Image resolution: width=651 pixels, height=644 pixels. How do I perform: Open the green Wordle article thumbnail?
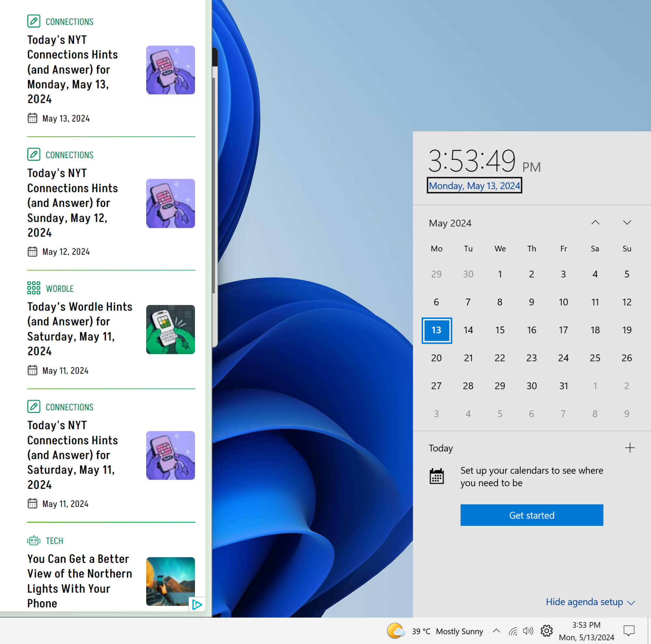[171, 329]
